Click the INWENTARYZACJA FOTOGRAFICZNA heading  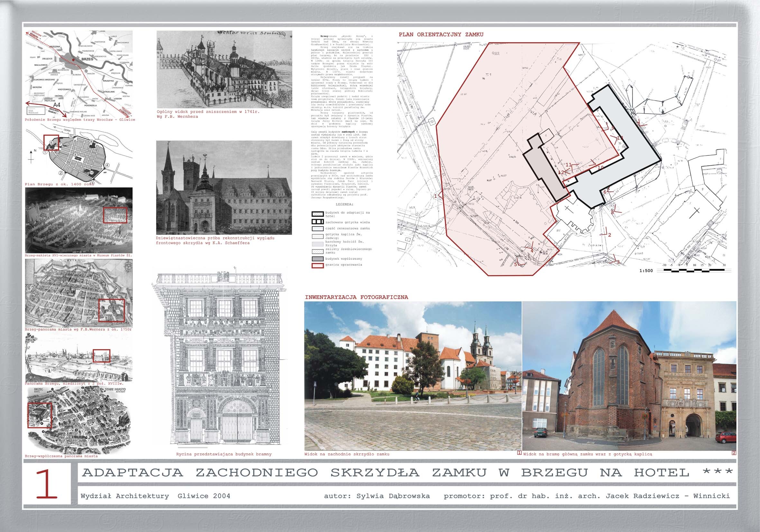(357, 297)
